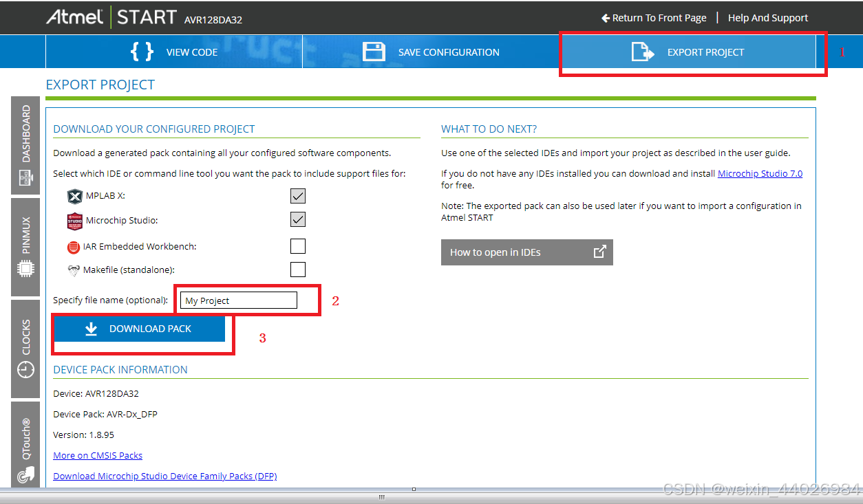
Task: Click the QTouch sidebar icon
Action: click(x=25, y=474)
